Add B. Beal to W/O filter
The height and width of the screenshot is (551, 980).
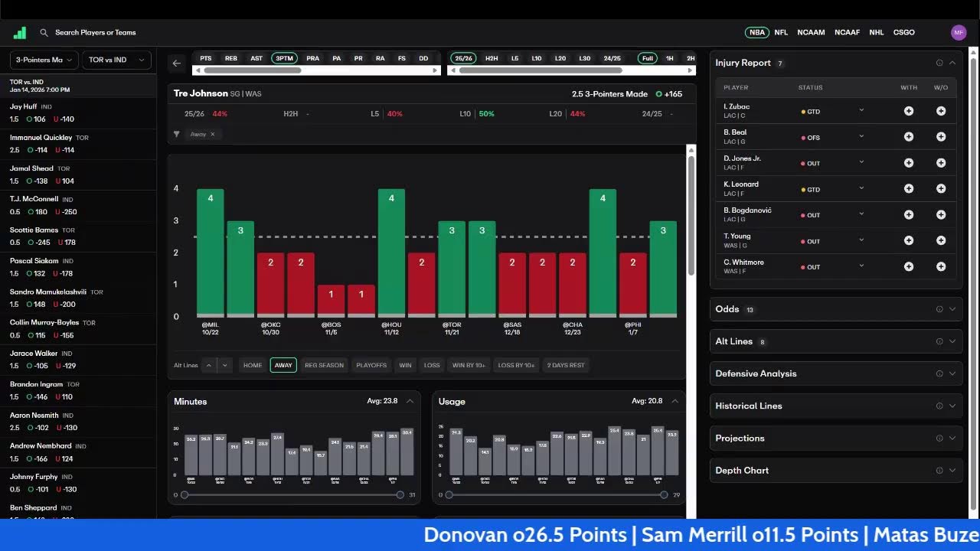tap(941, 137)
